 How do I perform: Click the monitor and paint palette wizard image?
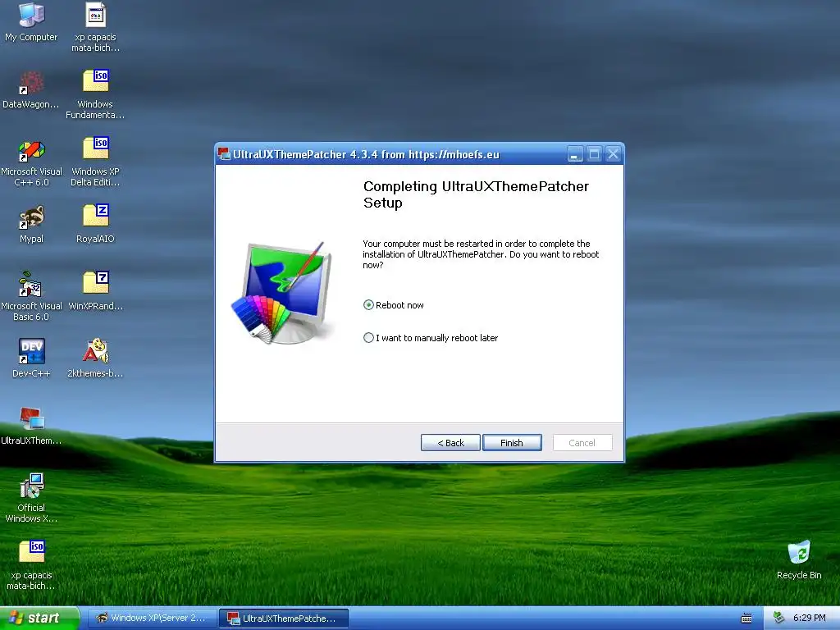click(x=283, y=293)
